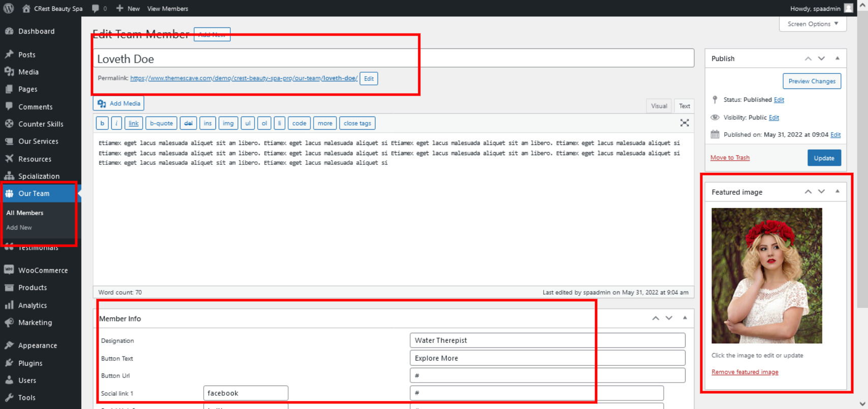Open the Screen Options dropdown
The image size is (868, 409).
(x=813, y=24)
